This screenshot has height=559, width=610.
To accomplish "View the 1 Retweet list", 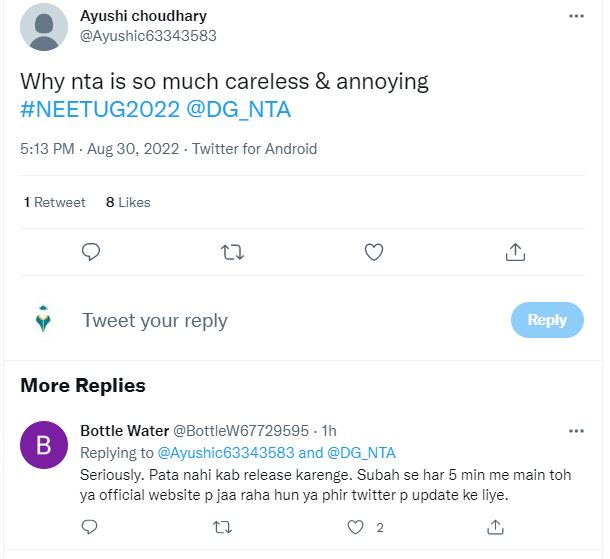I will [x=55, y=202].
